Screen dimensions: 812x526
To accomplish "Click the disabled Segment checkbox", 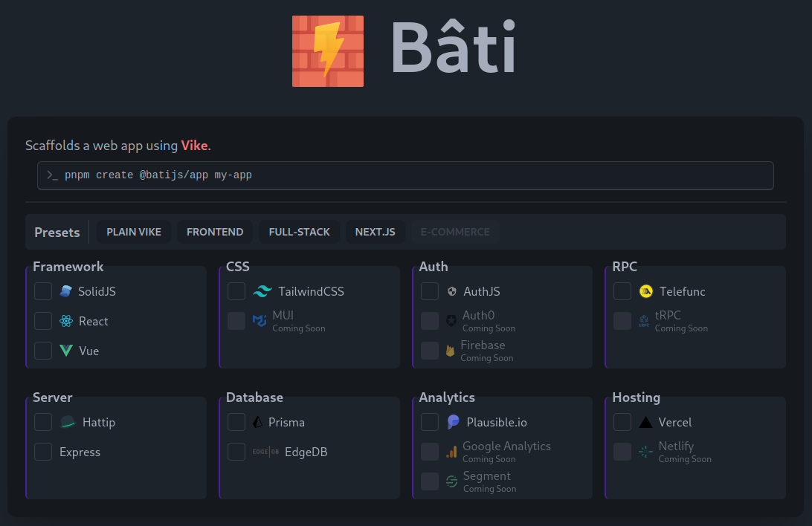I will (430, 481).
